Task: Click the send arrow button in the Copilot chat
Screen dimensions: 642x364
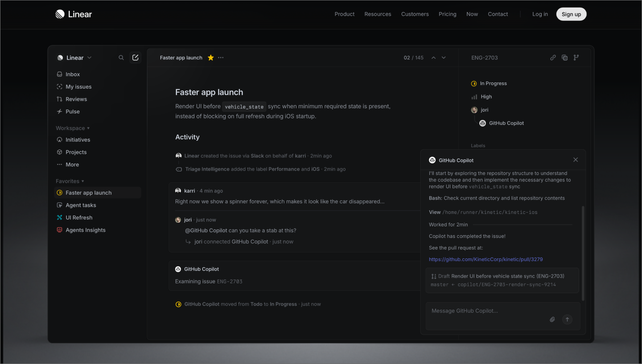Action: 567,319
